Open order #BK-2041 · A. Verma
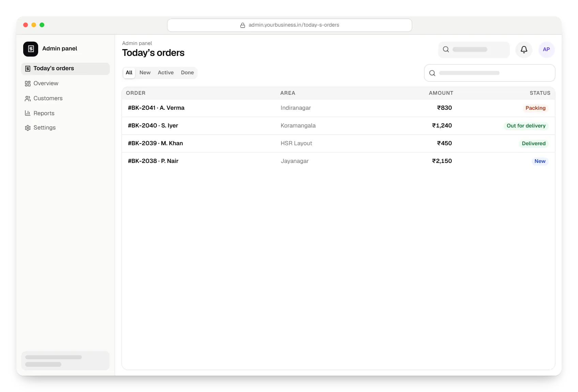 [338, 108]
